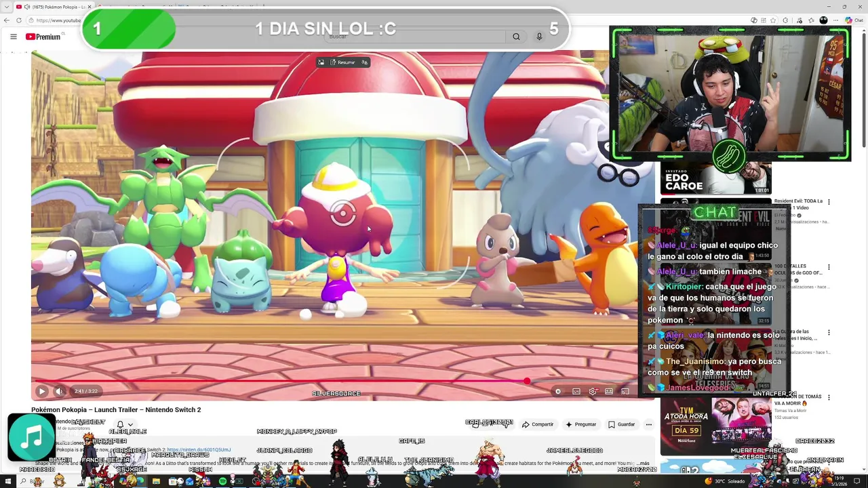
Task: Save the video with Guardar
Action: [x=621, y=424]
